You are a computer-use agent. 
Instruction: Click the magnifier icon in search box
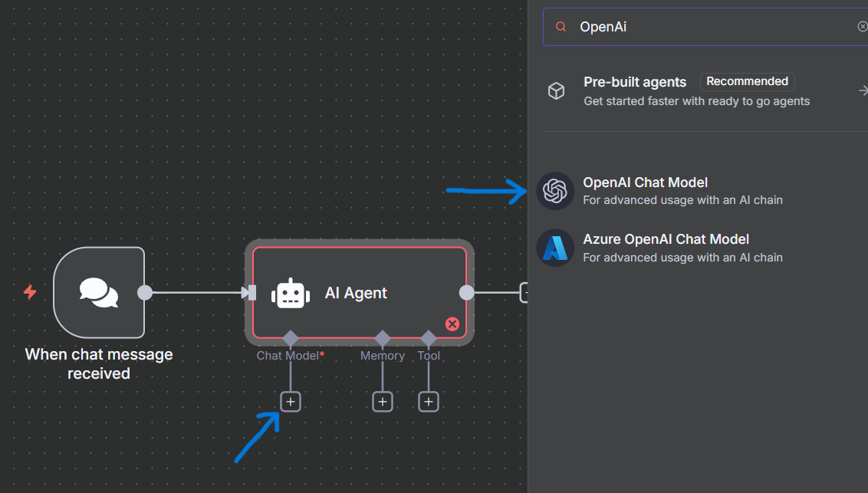[561, 27]
